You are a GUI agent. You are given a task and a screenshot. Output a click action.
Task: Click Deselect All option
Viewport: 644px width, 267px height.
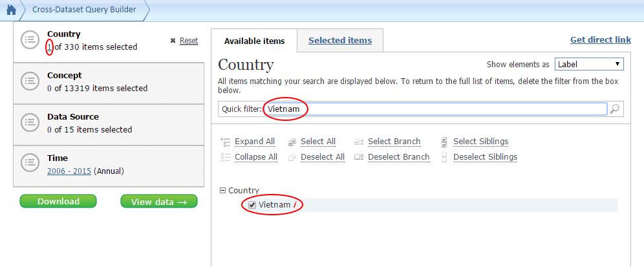click(322, 157)
